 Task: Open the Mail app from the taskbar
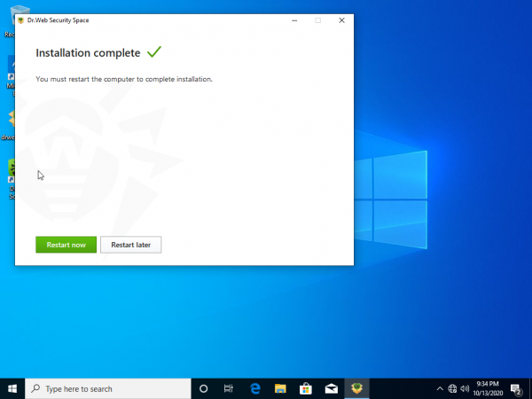click(x=332, y=388)
